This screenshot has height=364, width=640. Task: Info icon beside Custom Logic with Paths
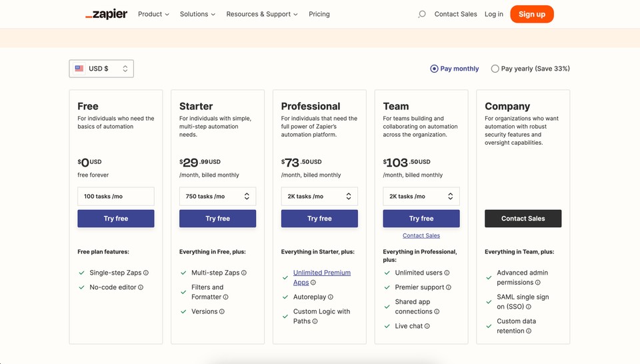315,321
